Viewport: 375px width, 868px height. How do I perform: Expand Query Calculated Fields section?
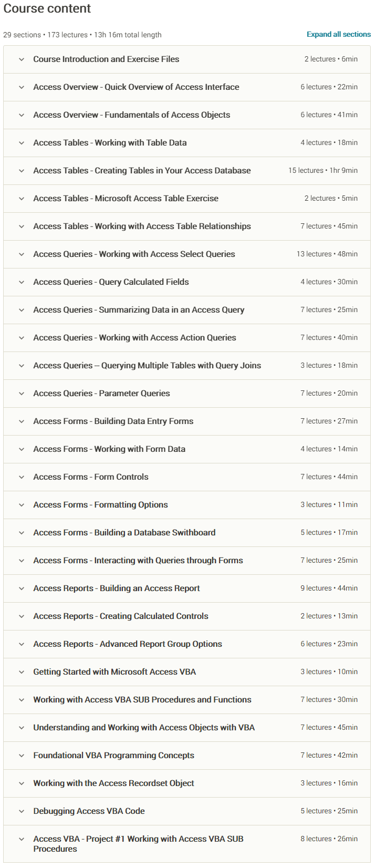pyautogui.click(x=22, y=282)
